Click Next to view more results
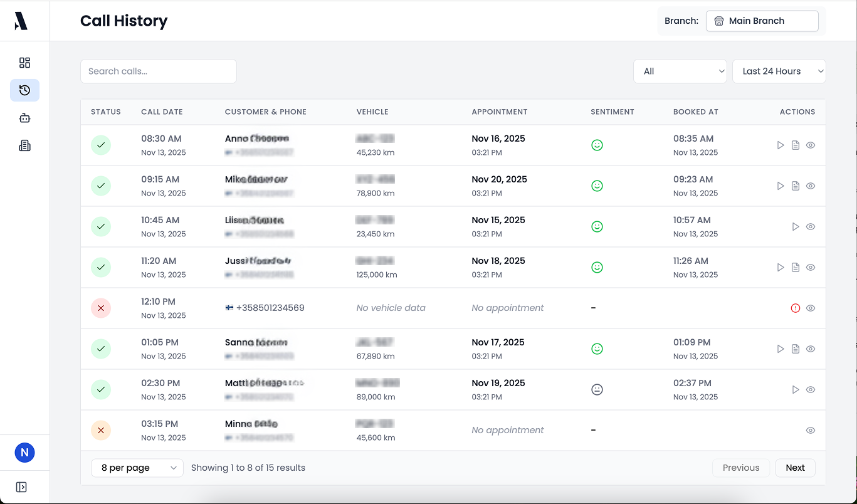The image size is (857, 504). 795,468
